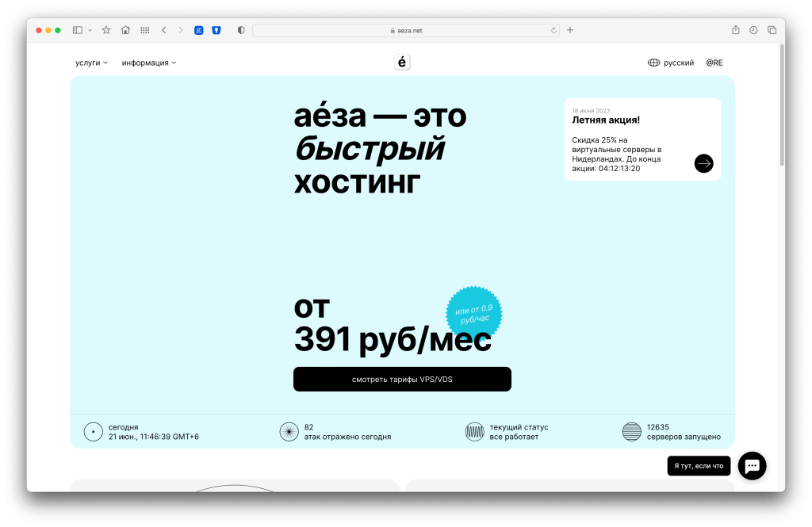
Task: Click the date '21 июн., 11:46:39 GMT+6'
Action: click(154, 437)
